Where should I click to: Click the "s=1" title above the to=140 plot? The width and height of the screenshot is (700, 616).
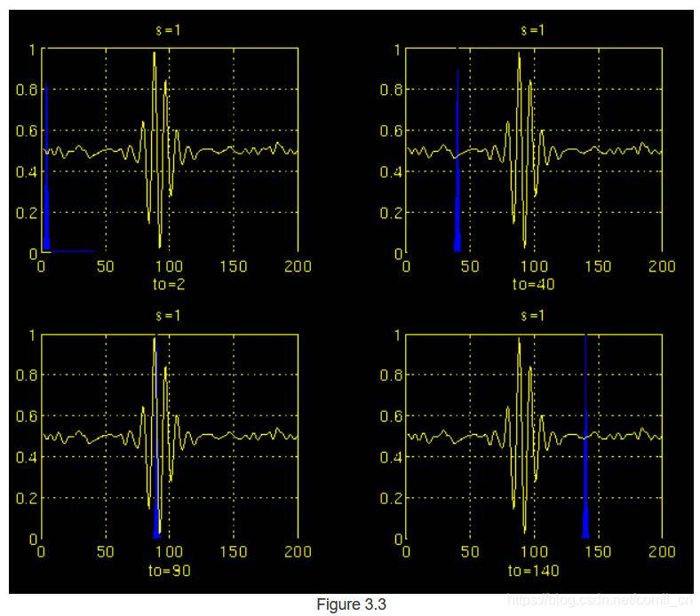(533, 316)
